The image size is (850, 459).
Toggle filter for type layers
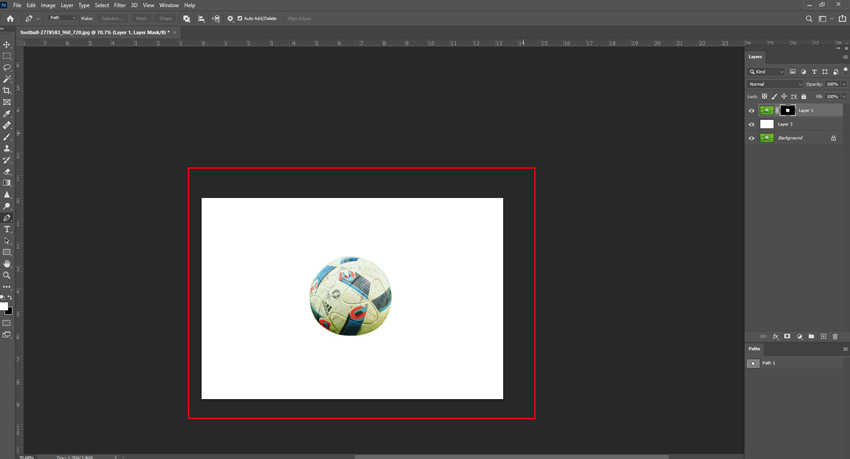tap(814, 72)
